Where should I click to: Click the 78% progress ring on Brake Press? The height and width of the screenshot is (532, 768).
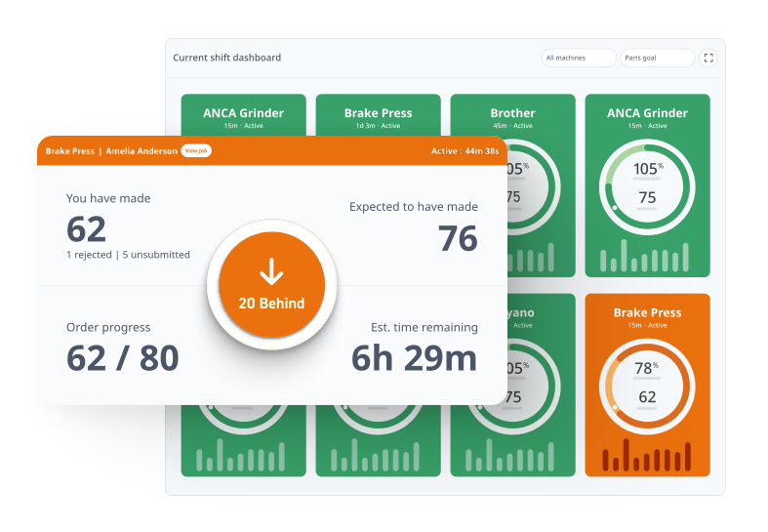647,381
